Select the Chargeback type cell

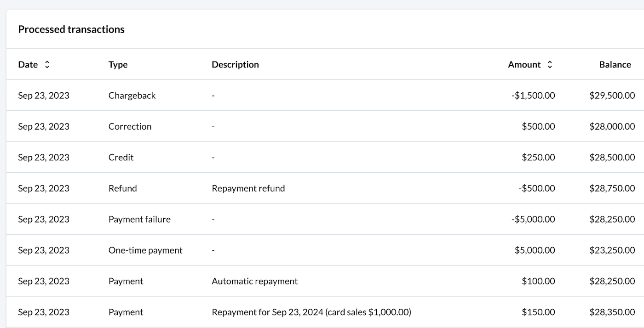pyautogui.click(x=132, y=96)
